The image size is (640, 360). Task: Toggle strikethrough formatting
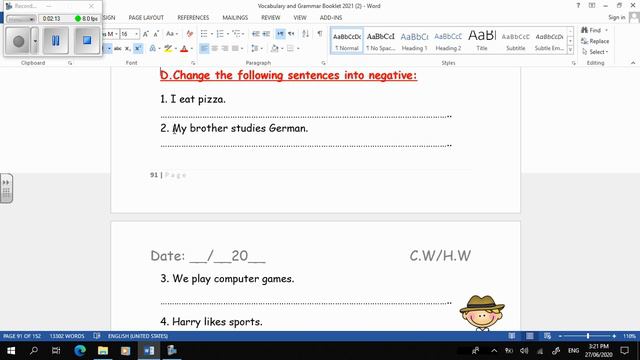(x=118, y=49)
